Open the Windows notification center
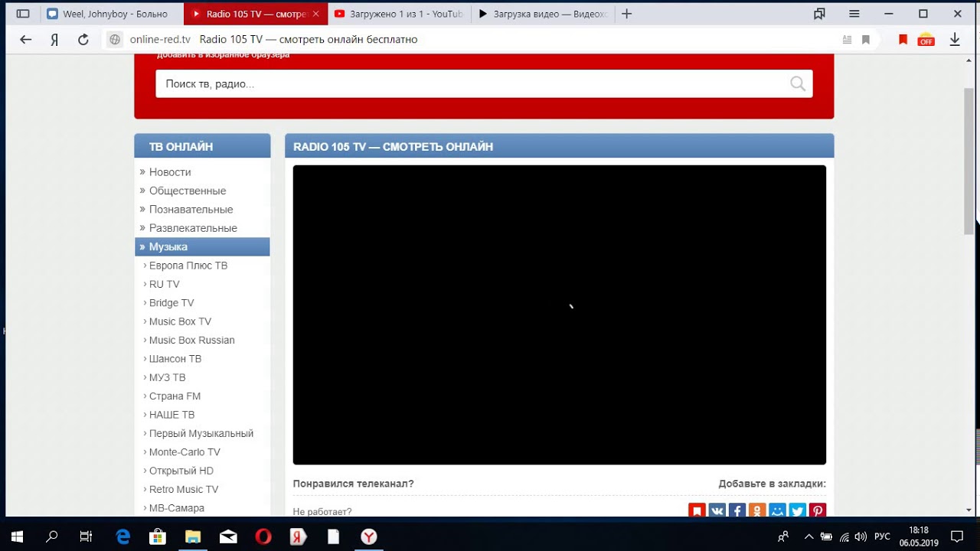The image size is (980, 551). [957, 536]
